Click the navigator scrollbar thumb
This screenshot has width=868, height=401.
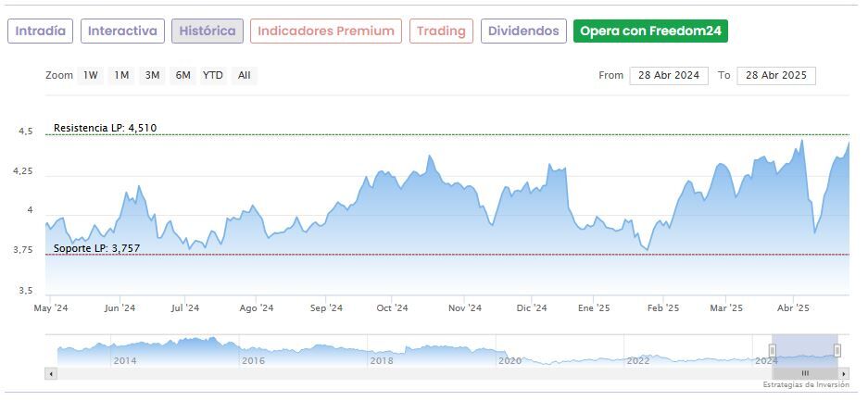coord(805,373)
